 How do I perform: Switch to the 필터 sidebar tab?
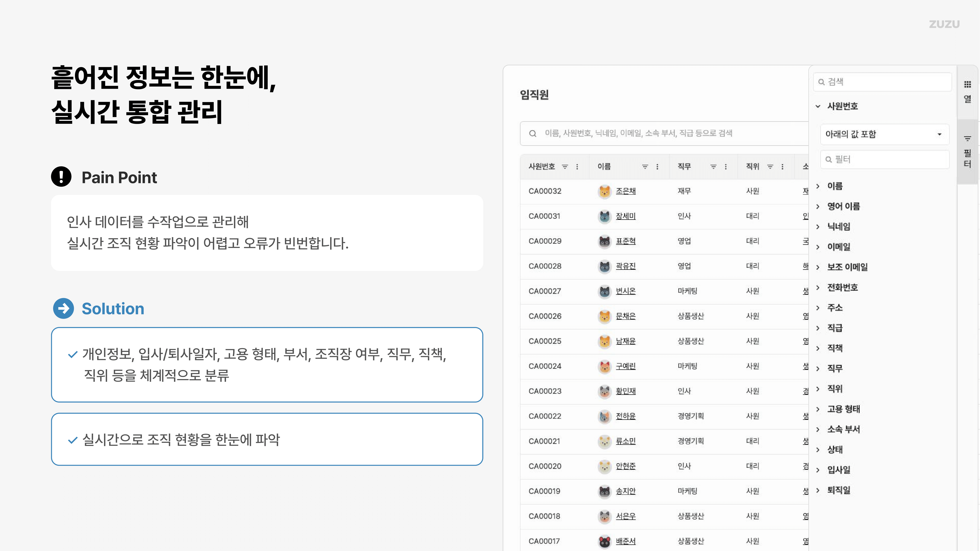(x=968, y=152)
